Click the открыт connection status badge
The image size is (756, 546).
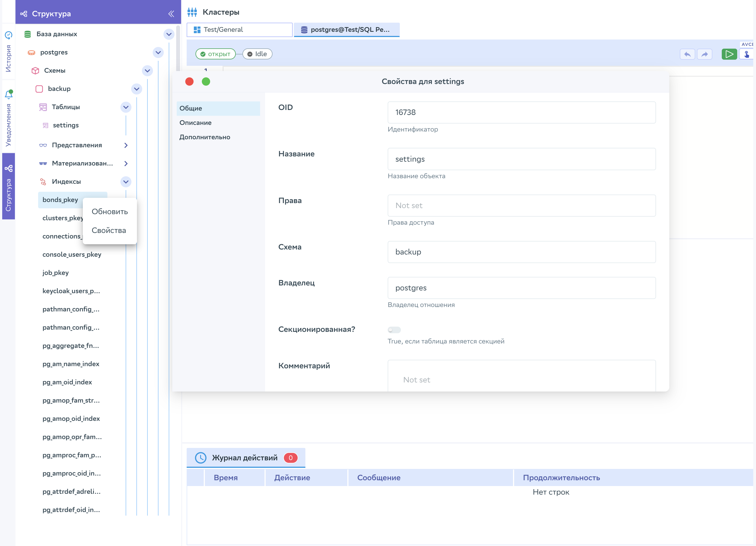[x=215, y=54]
